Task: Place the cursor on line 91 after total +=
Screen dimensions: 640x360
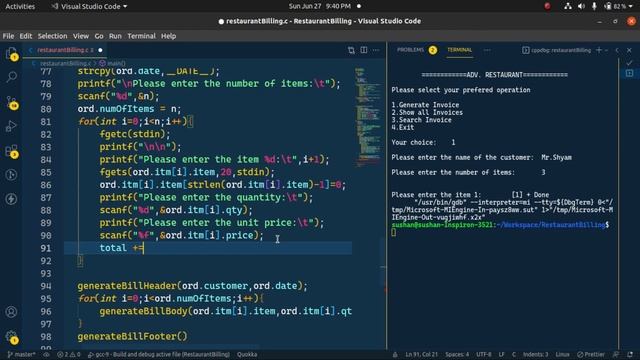Action: tap(144, 248)
